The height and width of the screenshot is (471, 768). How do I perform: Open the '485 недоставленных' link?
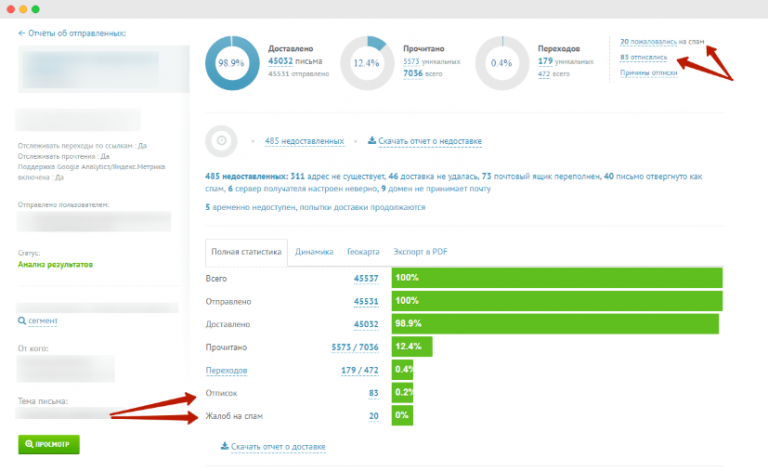[304, 141]
